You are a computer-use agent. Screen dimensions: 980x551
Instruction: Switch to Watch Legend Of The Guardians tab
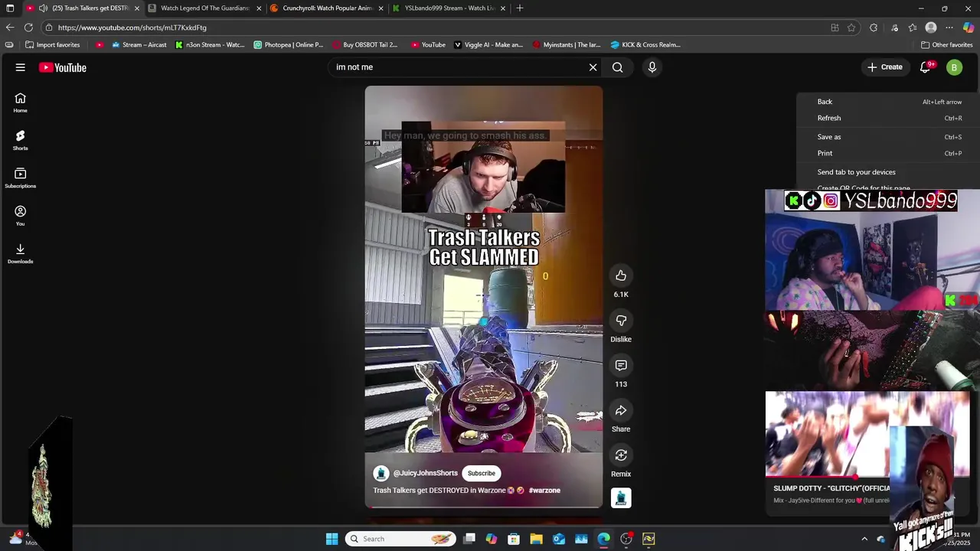pos(203,8)
